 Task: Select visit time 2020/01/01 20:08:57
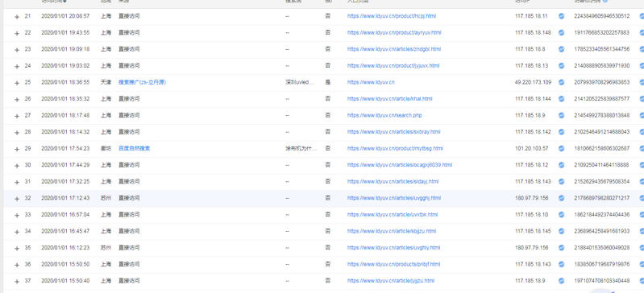click(x=65, y=16)
